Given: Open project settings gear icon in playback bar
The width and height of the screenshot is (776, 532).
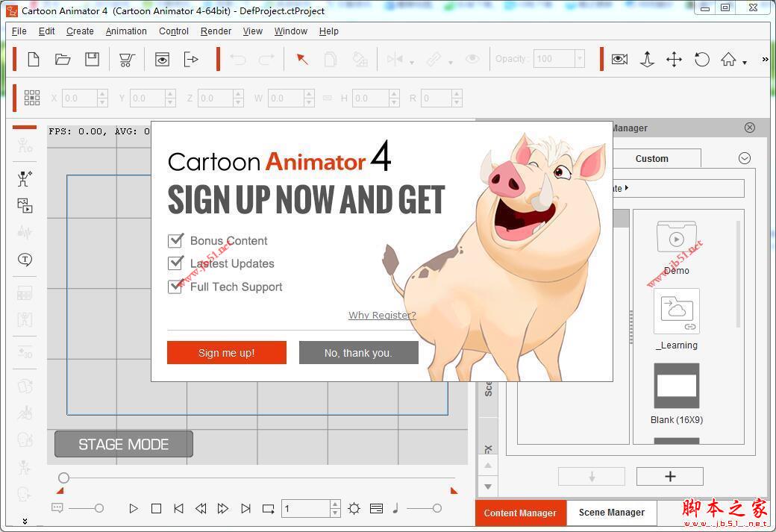Looking at the screenshot, I should click(x=354, y=508).
